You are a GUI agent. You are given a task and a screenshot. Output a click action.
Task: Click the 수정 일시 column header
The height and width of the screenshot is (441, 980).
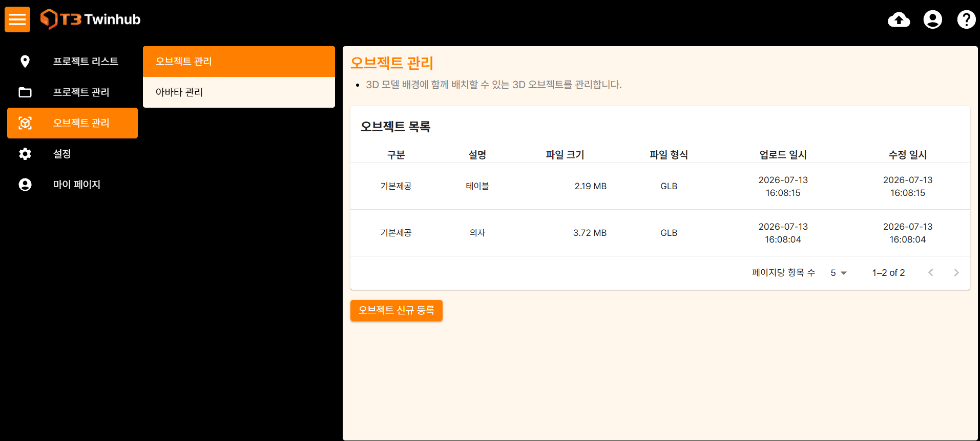[x=907, y=155]
